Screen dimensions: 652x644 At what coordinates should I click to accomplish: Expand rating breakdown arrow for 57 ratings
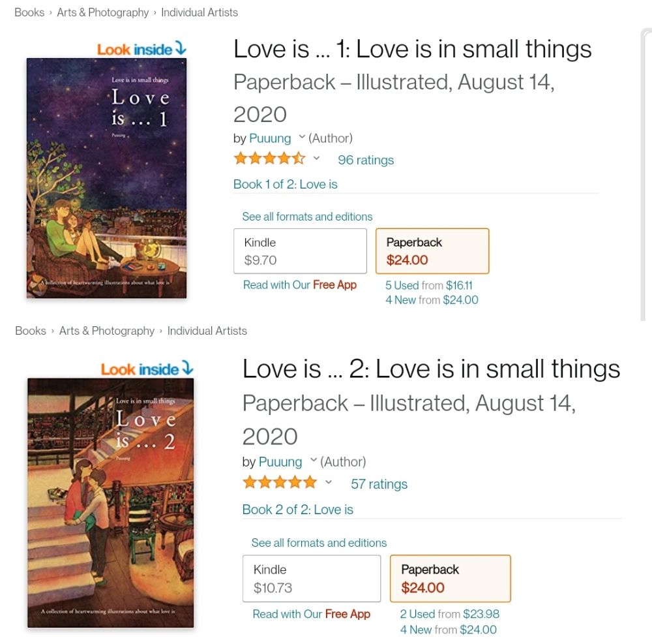pyautogui.click(x=329, y=483)
